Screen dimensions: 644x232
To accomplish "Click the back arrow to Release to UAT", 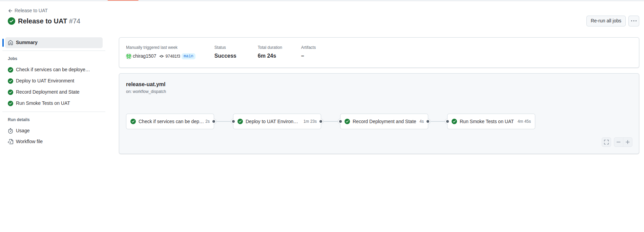I will point(10,11).
